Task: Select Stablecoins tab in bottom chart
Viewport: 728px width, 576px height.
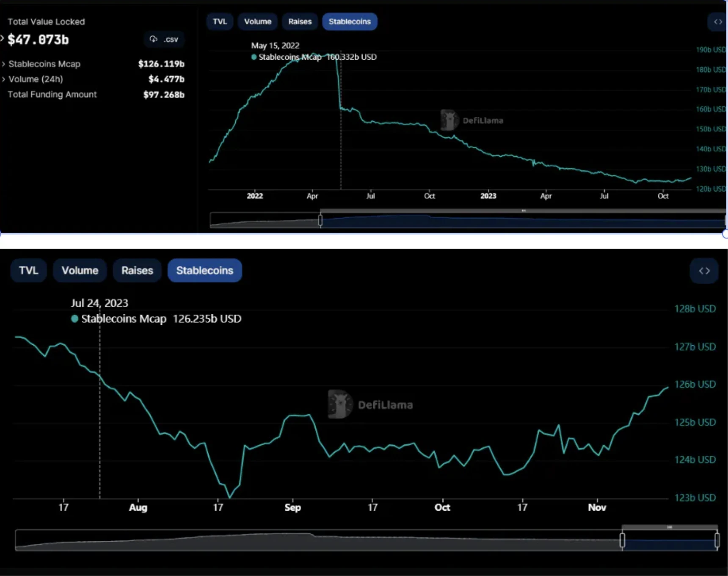Action: (204, 271)
